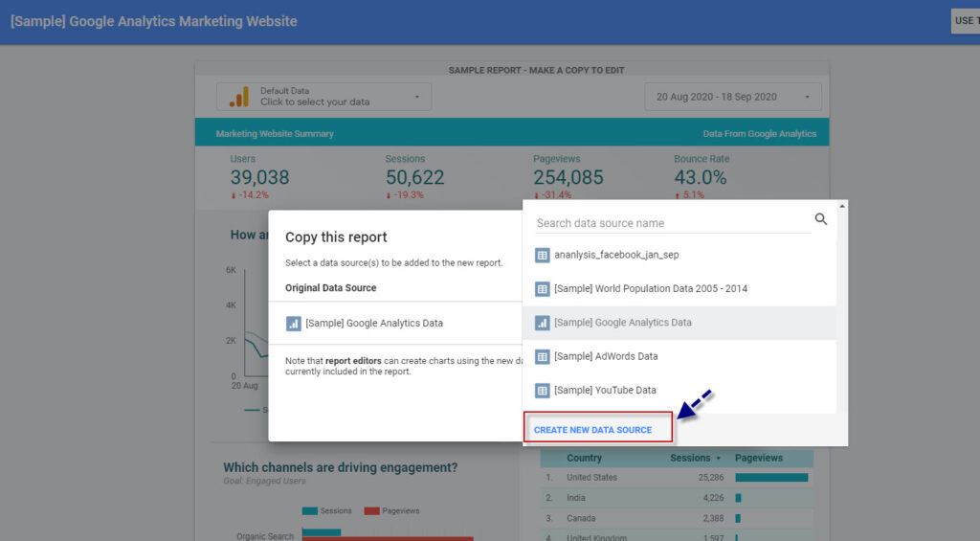Open the 20 Aug 2020 - 18 Sep 2020 date range dropdown

pos(732,97)
